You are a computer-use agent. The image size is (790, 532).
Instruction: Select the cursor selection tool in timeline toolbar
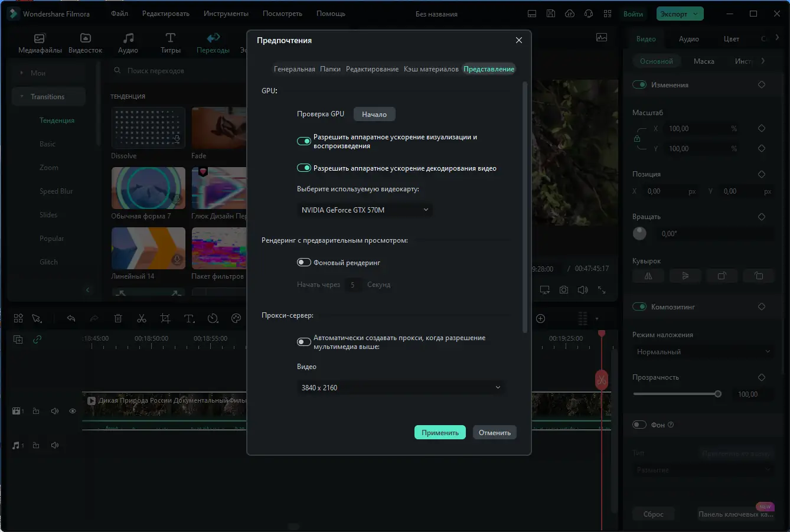pyautogui.click(x=37, y=319)
